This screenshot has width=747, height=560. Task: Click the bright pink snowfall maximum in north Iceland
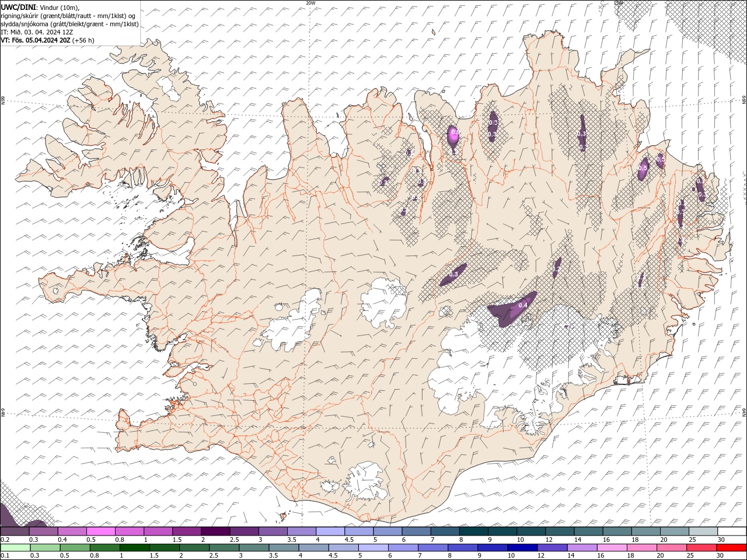click(x=453, y=135)
